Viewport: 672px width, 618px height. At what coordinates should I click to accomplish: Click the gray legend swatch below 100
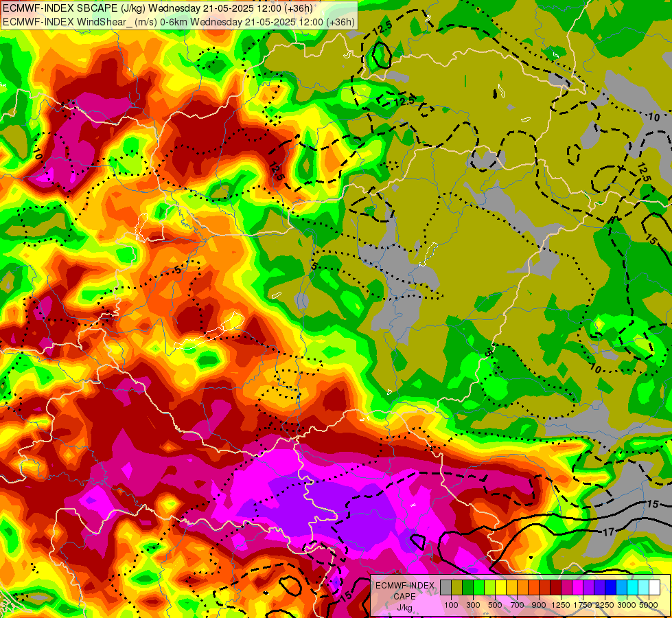[445, 588]
